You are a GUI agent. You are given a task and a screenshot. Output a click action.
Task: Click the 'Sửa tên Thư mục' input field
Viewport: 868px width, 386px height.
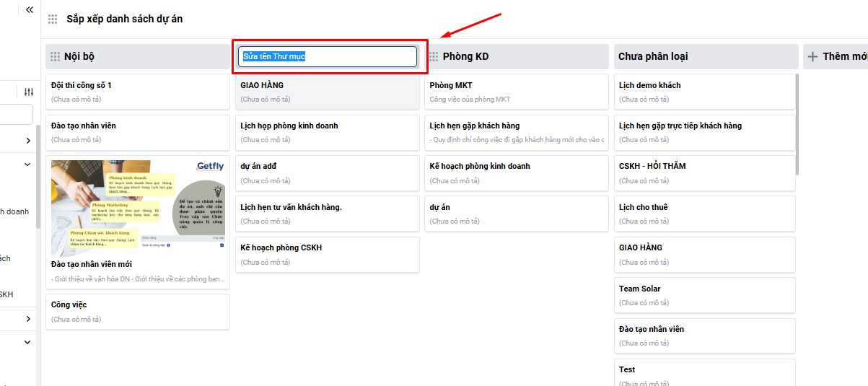tap(328, 57)
